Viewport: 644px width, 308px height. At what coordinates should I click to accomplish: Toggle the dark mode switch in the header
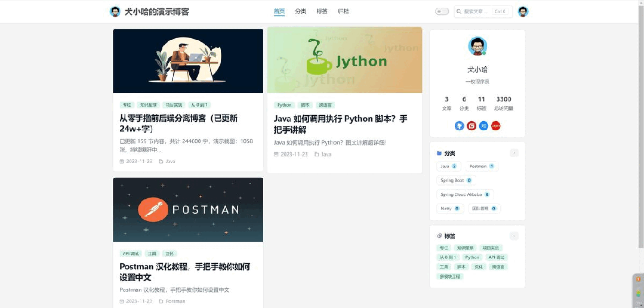(442, 11)
